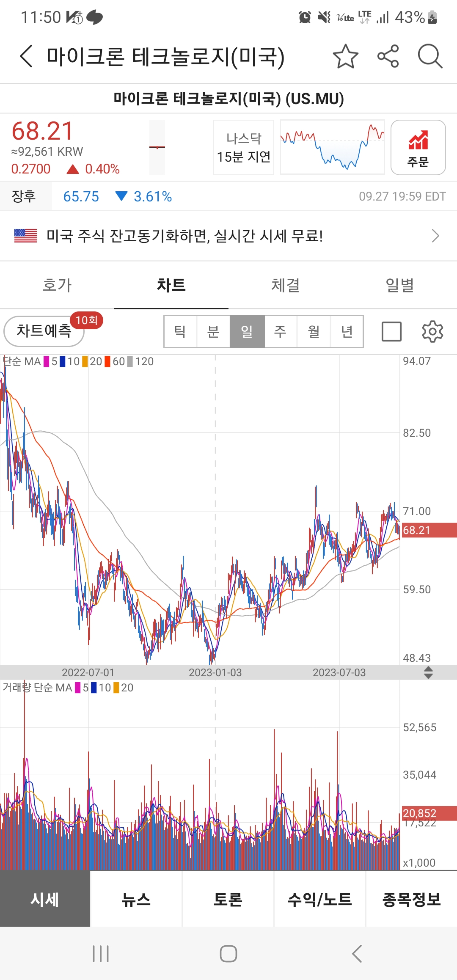Image resolution: width=457 pixels, height=980 pixels.
Task: Go back using the header arrow
Action: click(26, 56)
